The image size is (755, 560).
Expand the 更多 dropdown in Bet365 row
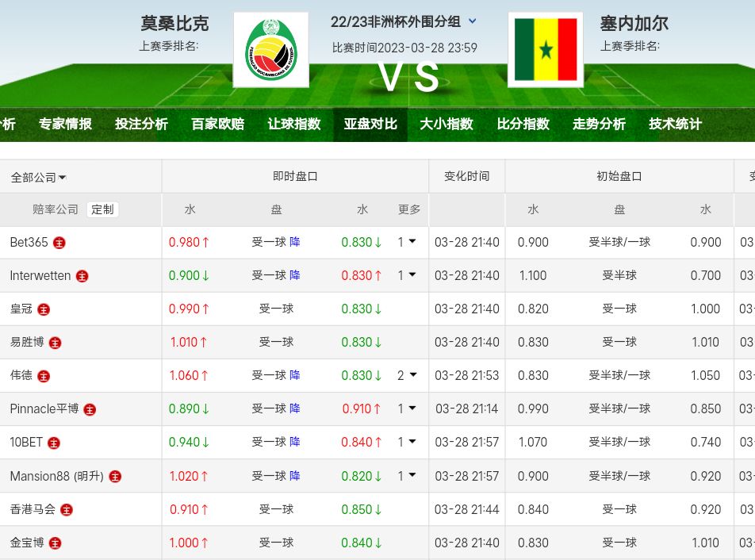point(412,242)
